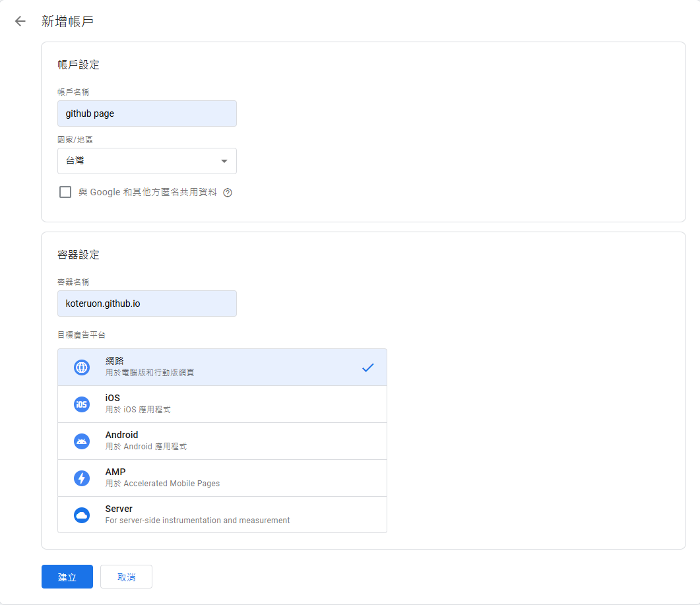Click the 建立 button to create account
700x605 pixels.
[67, 576]
